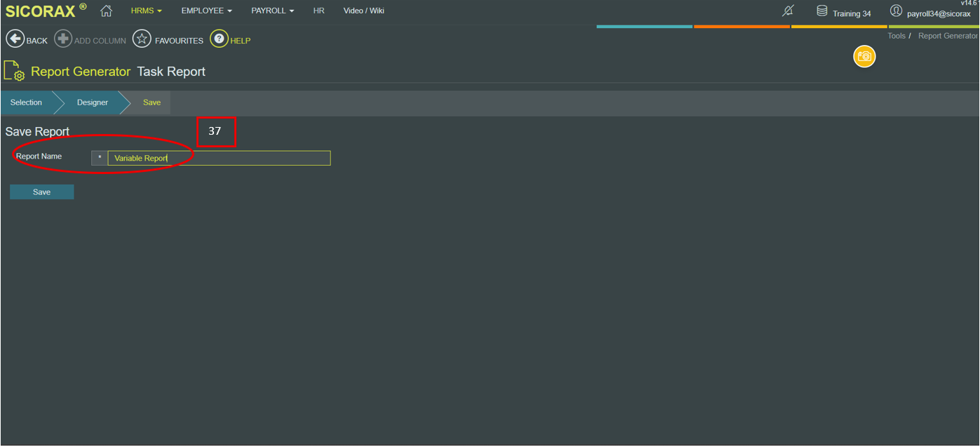Click into the Report Name input field
This screenshot has height=447, width=980.
click(x=219, y=159)
